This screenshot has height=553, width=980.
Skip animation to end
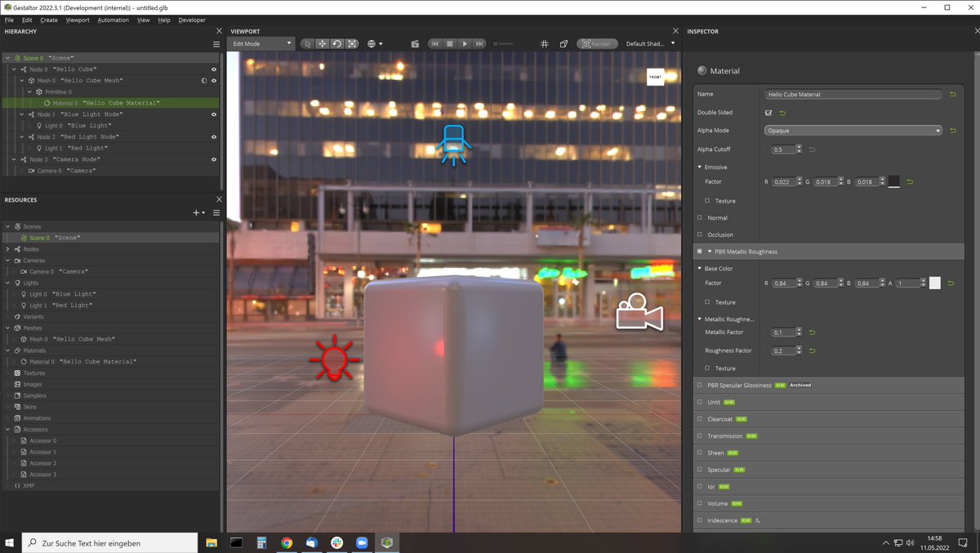pos(480,43)
